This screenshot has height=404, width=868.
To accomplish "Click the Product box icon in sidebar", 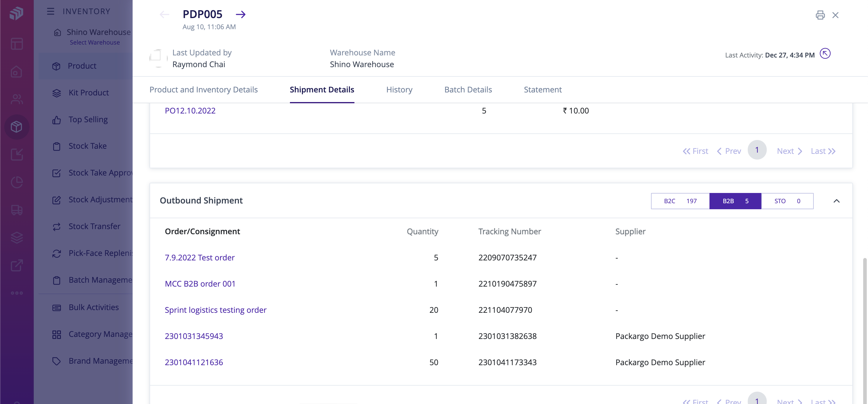I will (56, 66).
